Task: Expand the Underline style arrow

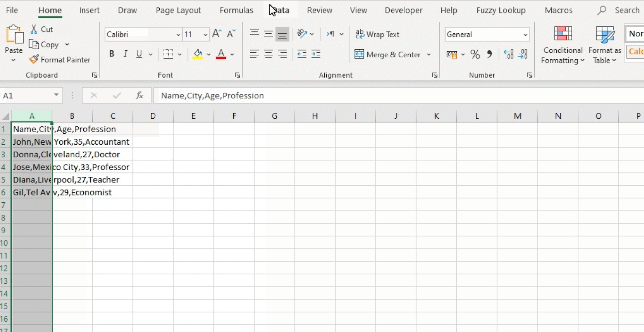Action: click(x=150, y=54)
